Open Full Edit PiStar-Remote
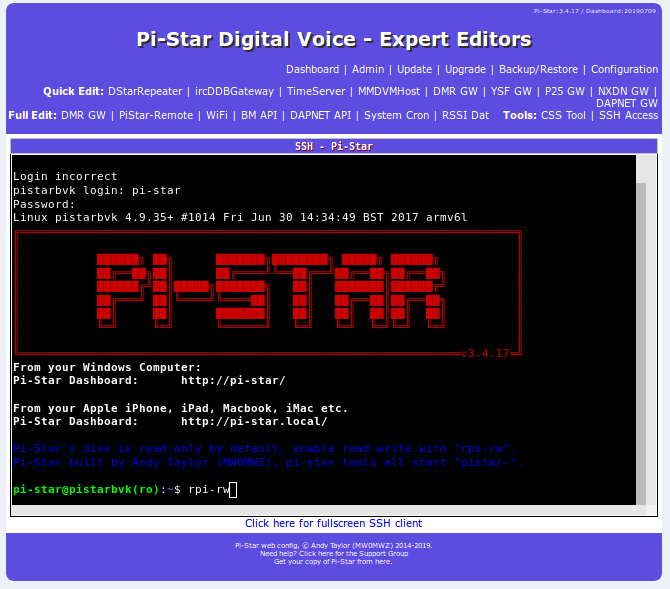This screenshot has width=670, height=589. click(x=156, y=115)
